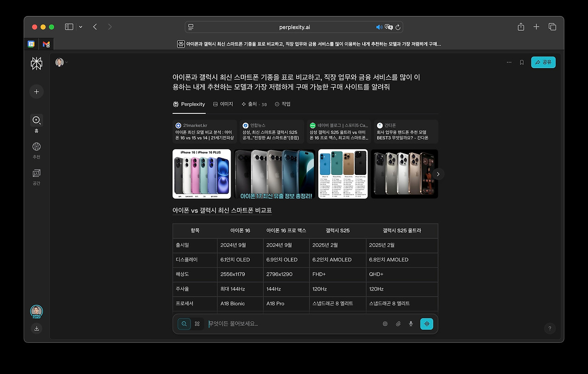The image size is (588, 374).
Task: Open the four-phone spec comparison image
Action: coord(343,174)
